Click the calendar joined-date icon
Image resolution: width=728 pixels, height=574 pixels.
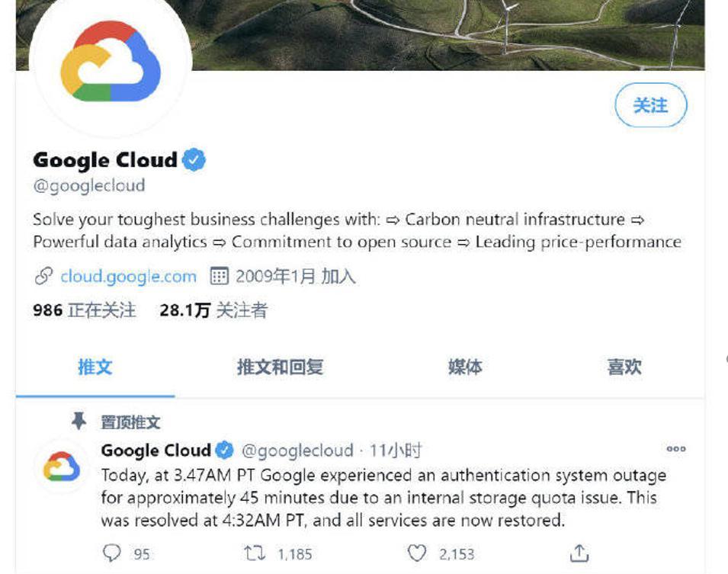pyautogui.click(x=219, y=276)
